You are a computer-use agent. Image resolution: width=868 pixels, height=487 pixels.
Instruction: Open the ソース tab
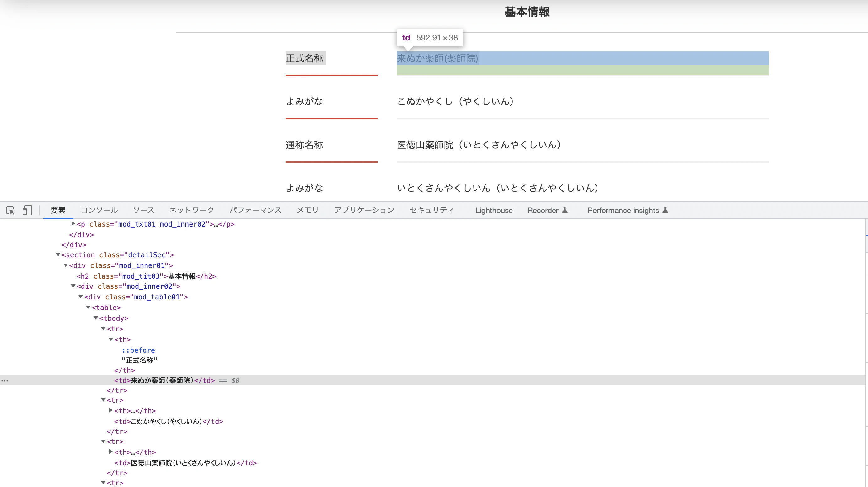tap(143, 210)
